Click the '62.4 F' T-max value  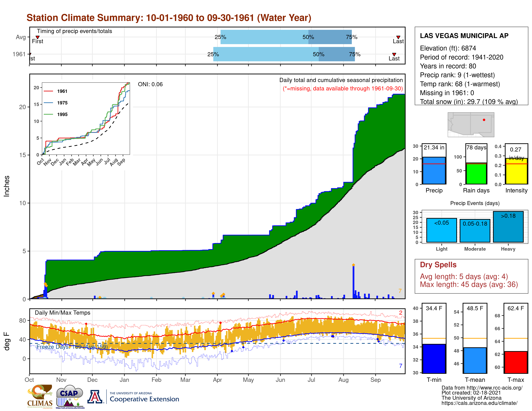coord(516,308)
